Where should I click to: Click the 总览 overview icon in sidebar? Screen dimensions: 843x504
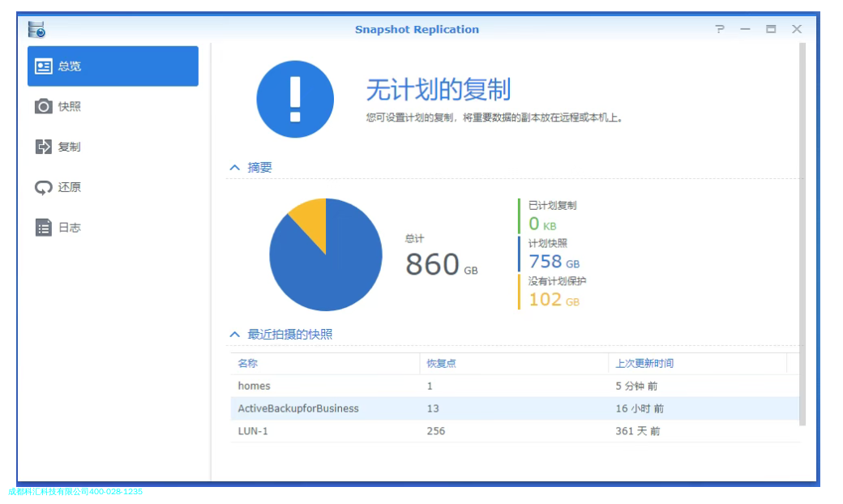44,66
